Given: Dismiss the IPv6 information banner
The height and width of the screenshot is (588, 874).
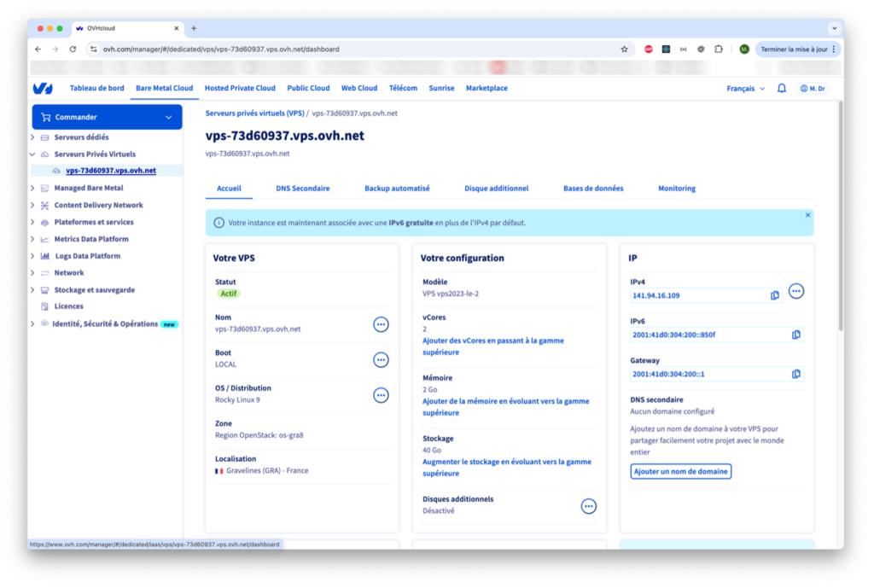Looking at the screenshot, I should (807, 215).
